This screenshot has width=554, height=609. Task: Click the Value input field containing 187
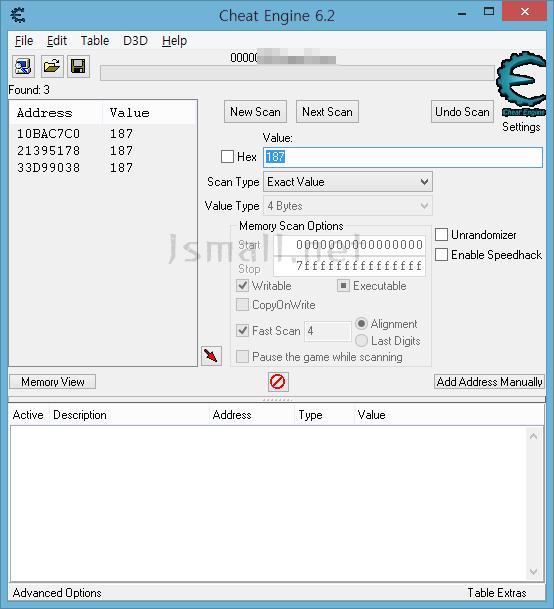coord(403,157)
